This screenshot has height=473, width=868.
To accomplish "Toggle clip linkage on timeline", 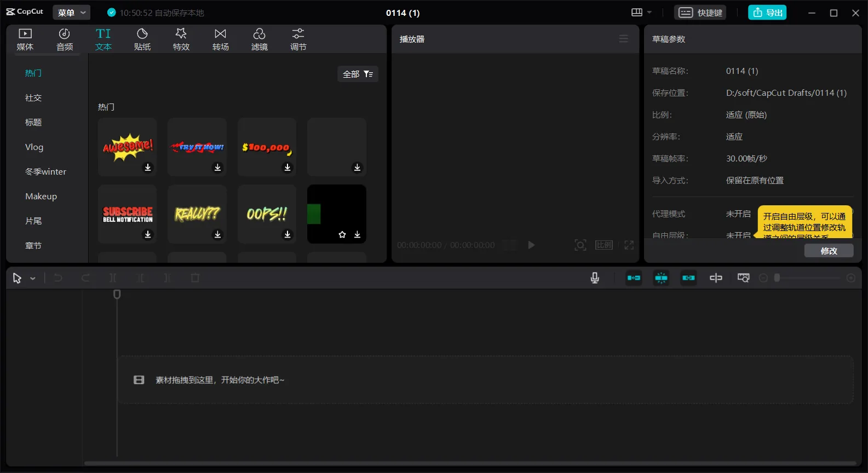I will [x=688, y=278].
